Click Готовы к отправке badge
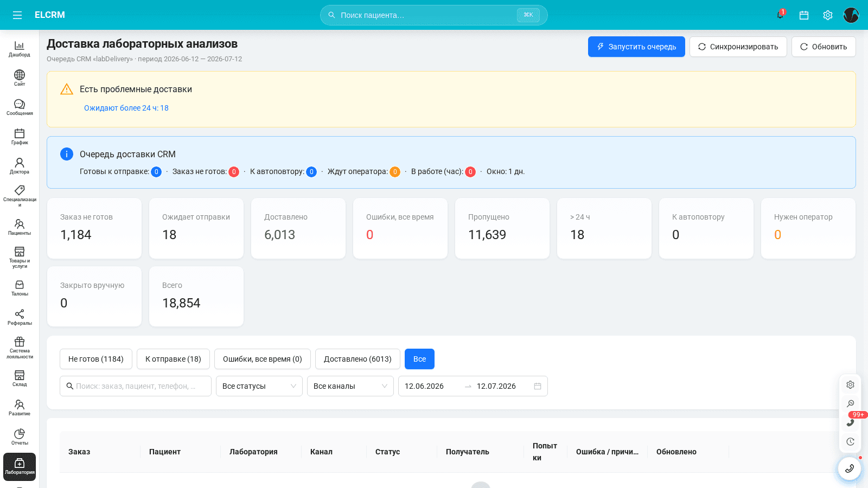The image size is (868, 488). [156, 172]
